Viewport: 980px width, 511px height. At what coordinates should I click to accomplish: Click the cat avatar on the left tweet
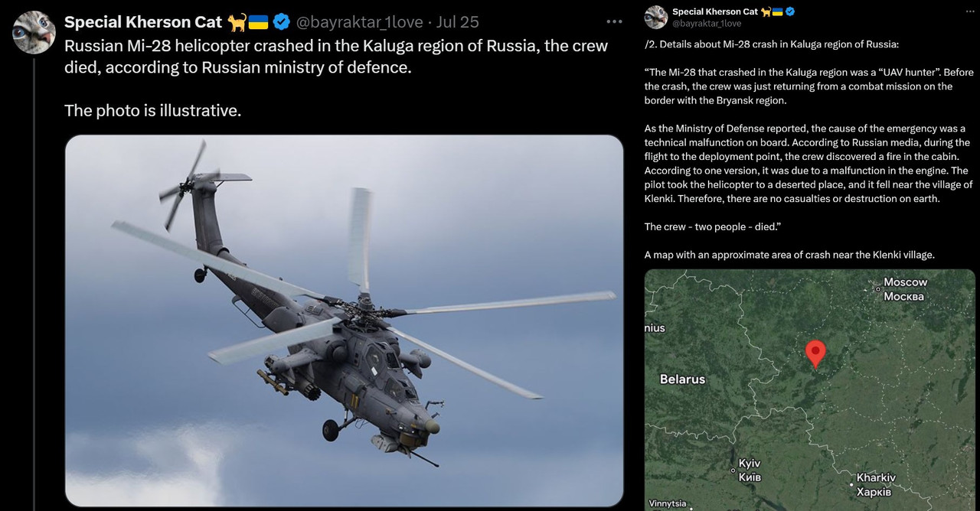coord(34,32)
